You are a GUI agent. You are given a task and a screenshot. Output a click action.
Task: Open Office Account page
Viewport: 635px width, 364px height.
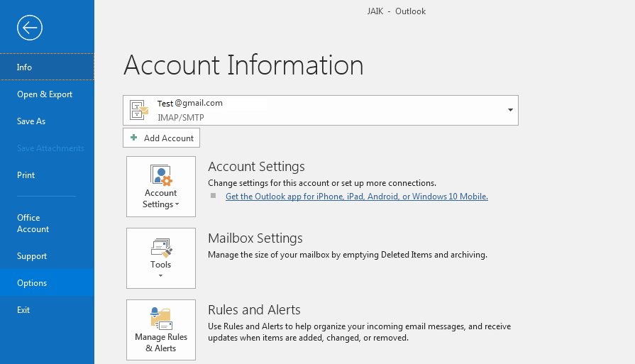[47, 223]
